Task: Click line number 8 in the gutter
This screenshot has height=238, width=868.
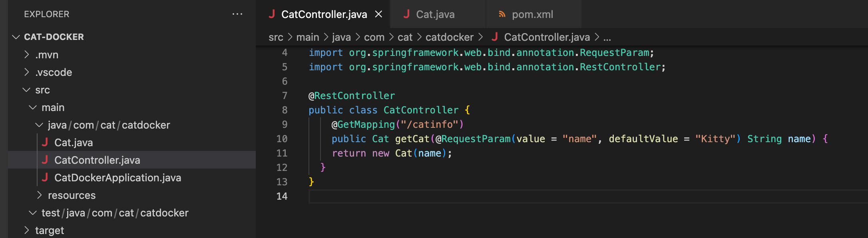Action: coord(285,110)
